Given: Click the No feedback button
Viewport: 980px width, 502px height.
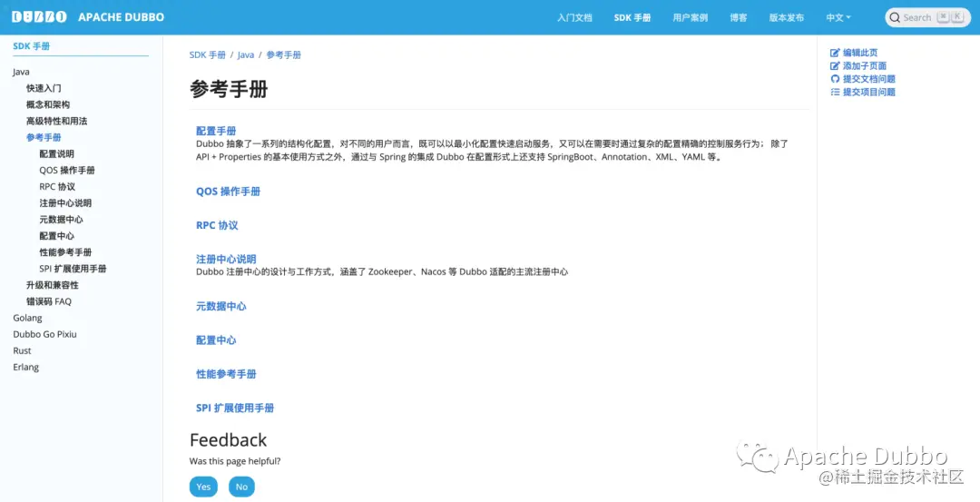Looking at the screenshot, I should click(x=242, y=487).
